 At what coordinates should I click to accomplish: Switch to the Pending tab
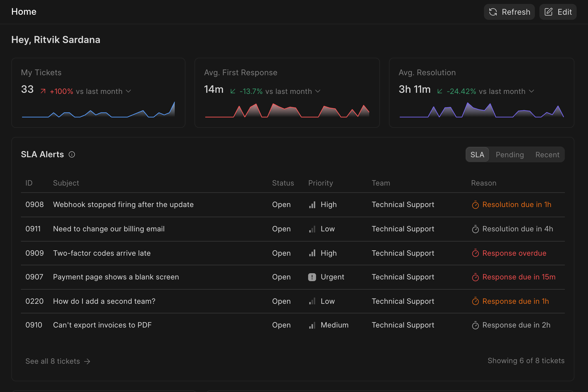coord(510,154)
